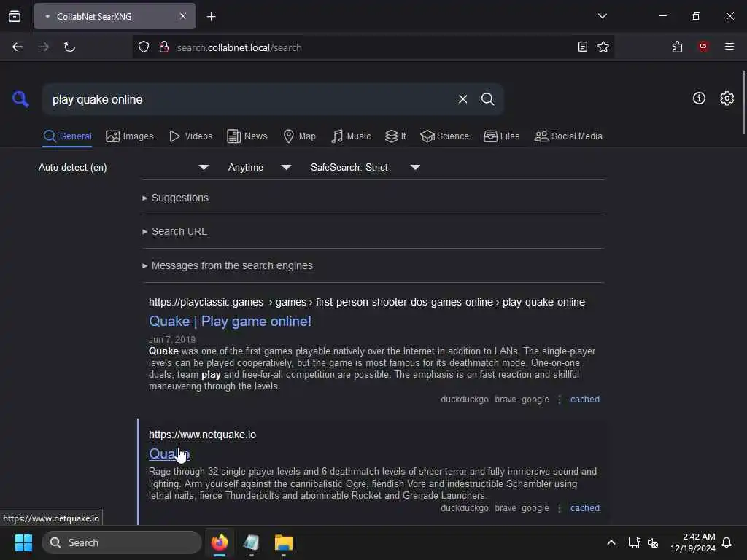Show hidden system tray icons

pos(611,542)
